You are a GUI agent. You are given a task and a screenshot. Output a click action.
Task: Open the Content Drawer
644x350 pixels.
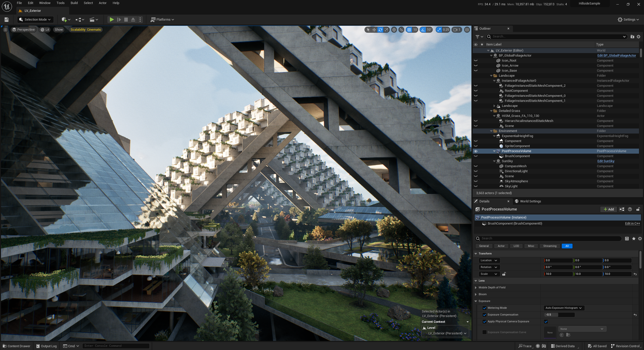click(x=16, y=346)
